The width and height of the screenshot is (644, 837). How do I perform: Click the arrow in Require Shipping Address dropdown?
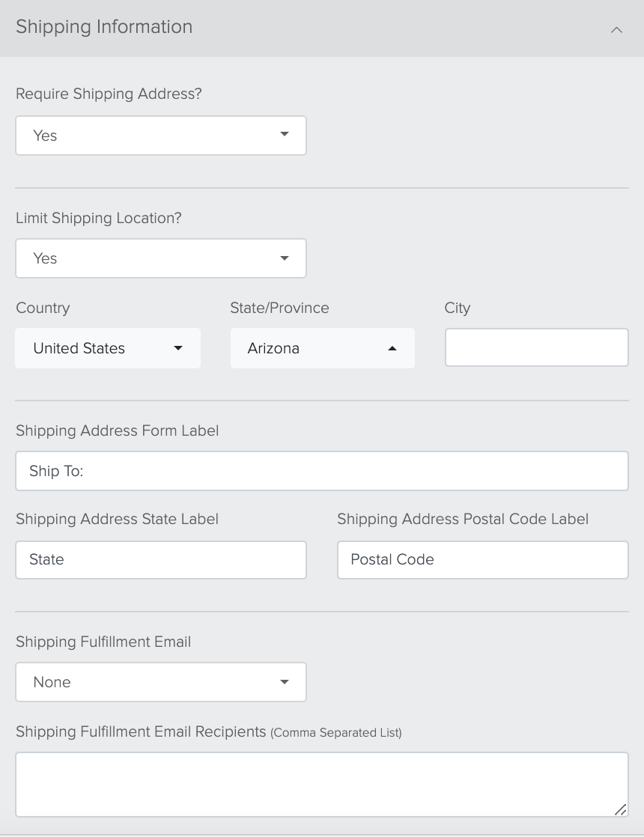pos(285,134)
